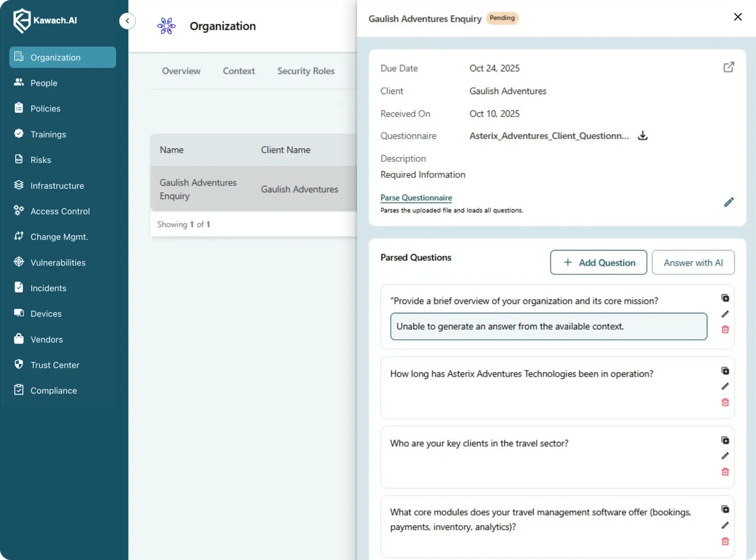Open Trust Center from the sidebar
The height and width of the screenshot is (560, 756).
click(x=55, y=365)
